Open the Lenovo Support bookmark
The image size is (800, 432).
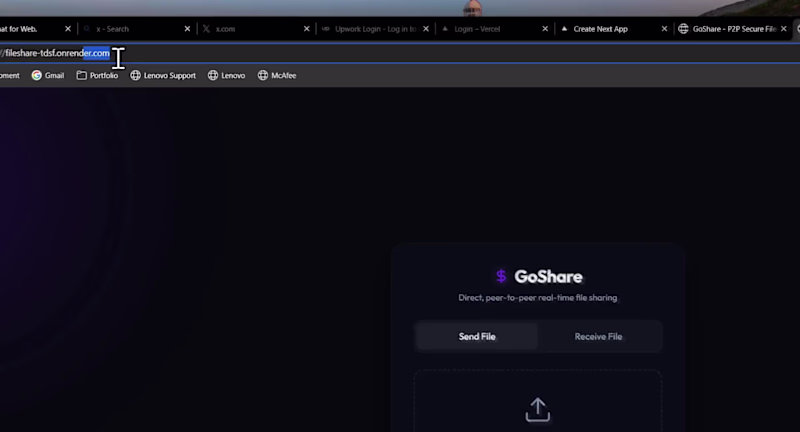[x=163, y=75]
